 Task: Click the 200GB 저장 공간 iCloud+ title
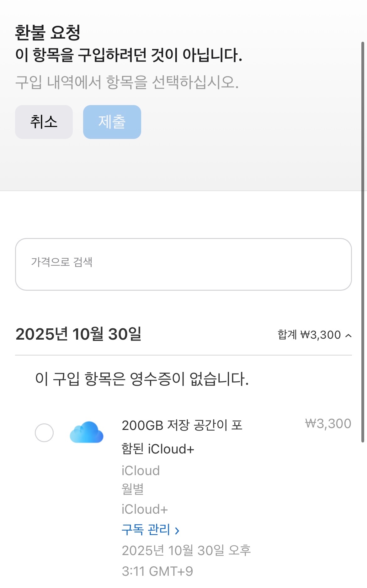[182, 437]
